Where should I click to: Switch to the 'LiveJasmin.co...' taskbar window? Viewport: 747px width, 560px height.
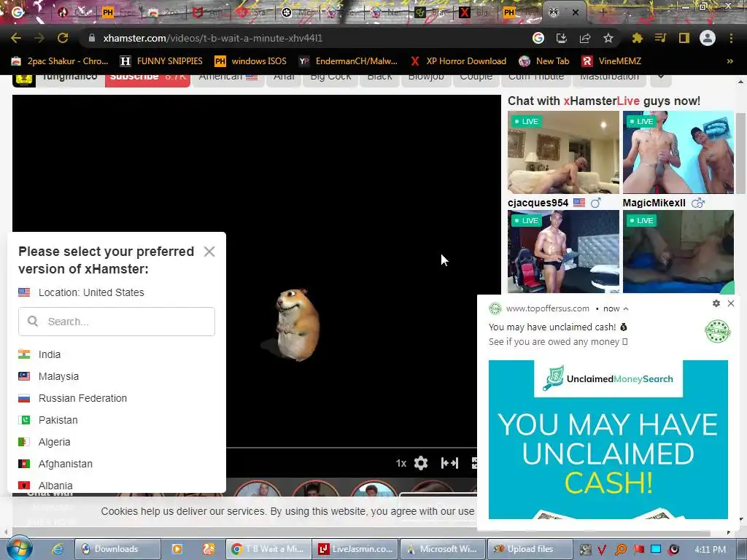pyautogui.click(x=355, y=549)
